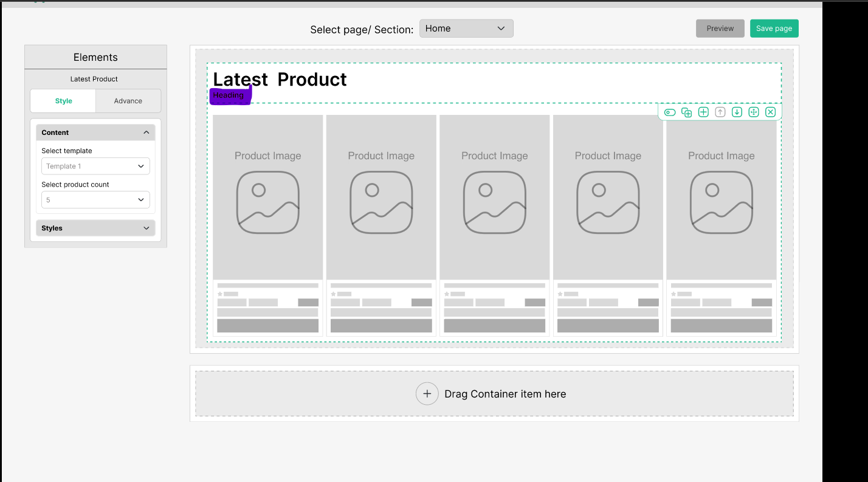Click the add element plus icon in section toolbar
The image size is (868, 482).
(x=703, y=112)
